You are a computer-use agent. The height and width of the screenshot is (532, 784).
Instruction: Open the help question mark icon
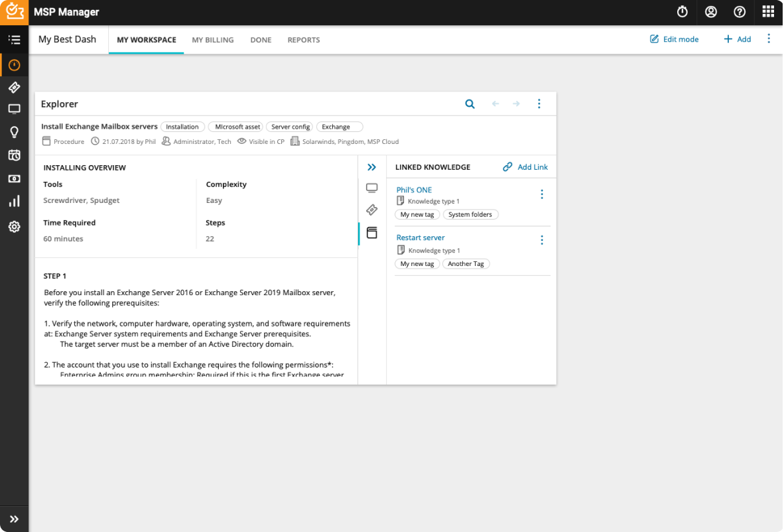pyautogui.click(x=739, y=12)
